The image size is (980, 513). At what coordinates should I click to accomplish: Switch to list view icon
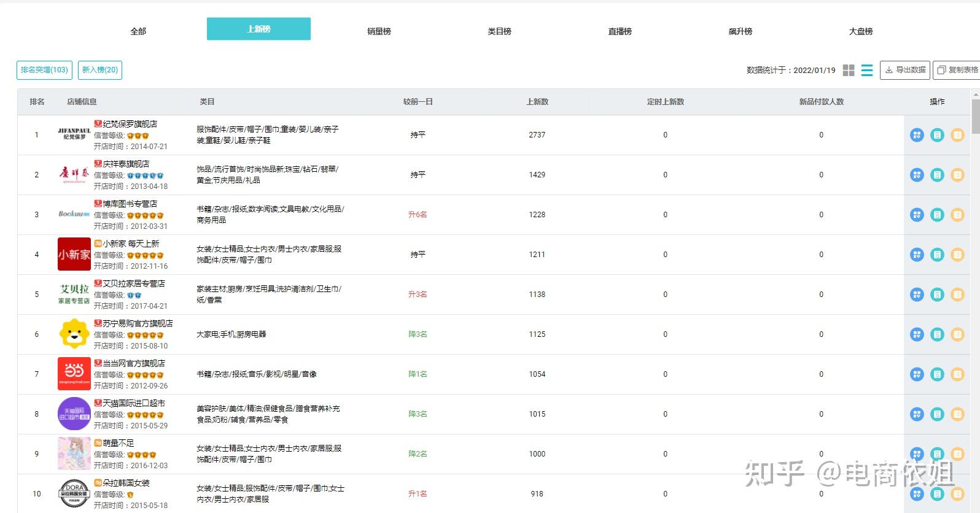(867, 71)
